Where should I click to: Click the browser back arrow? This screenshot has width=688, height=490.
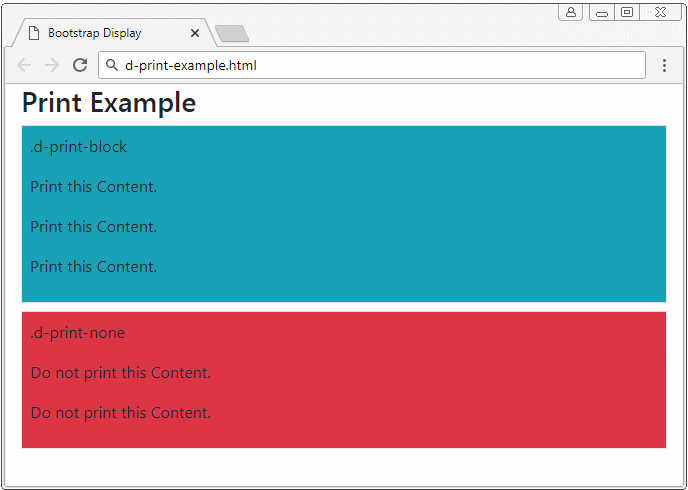tap(24, 65)
